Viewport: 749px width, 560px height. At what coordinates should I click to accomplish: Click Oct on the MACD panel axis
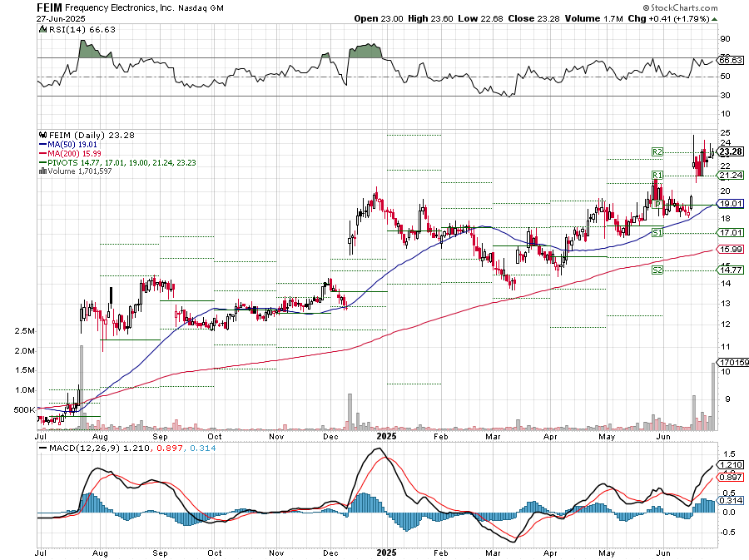[x=215, y=553]
